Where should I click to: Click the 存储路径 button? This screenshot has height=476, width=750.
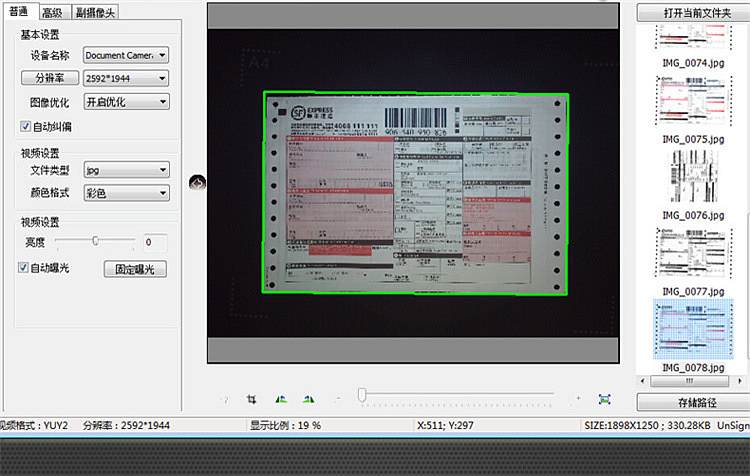point(695,402)
